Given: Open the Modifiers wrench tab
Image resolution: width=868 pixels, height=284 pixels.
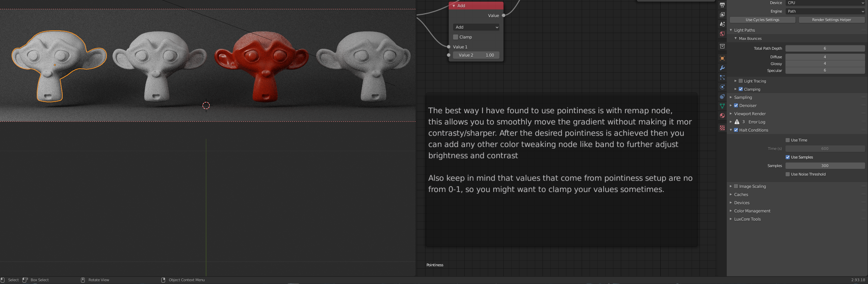Looking at the screenshot, I should 722,68.
